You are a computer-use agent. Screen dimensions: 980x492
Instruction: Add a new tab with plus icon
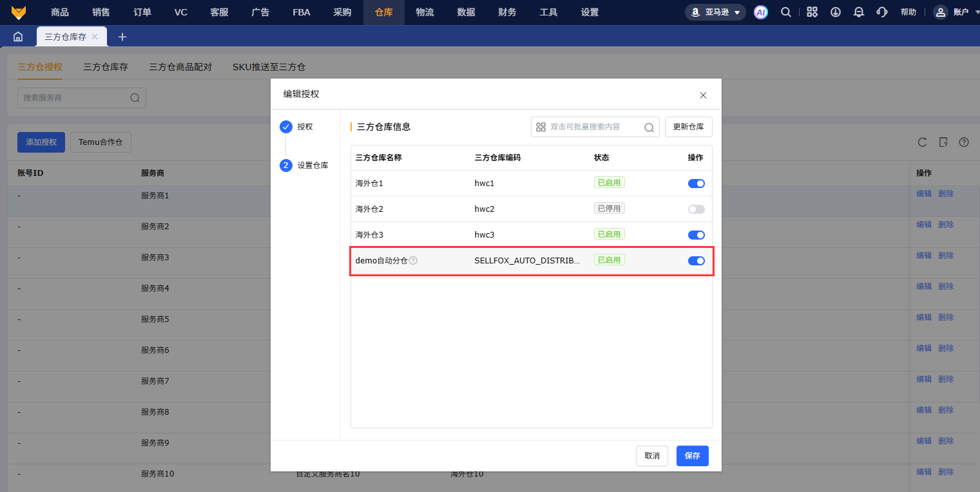coord(122,37)
